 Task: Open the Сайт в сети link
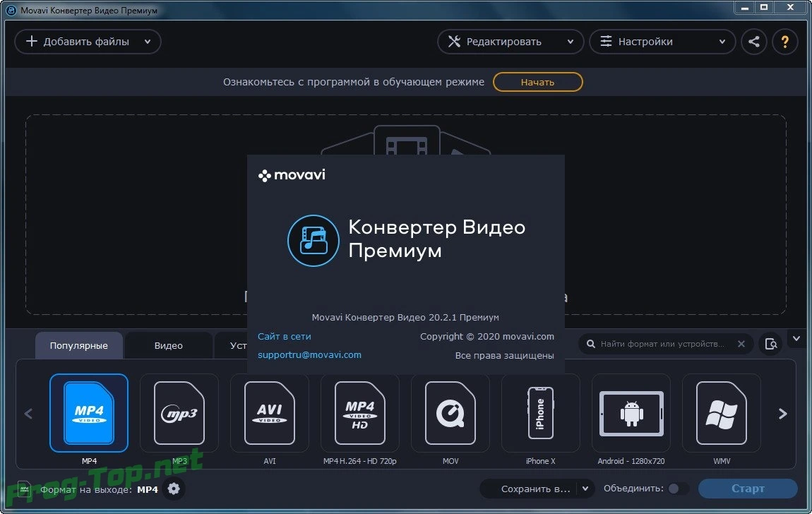pyautogui.click(x=285, y=337)
